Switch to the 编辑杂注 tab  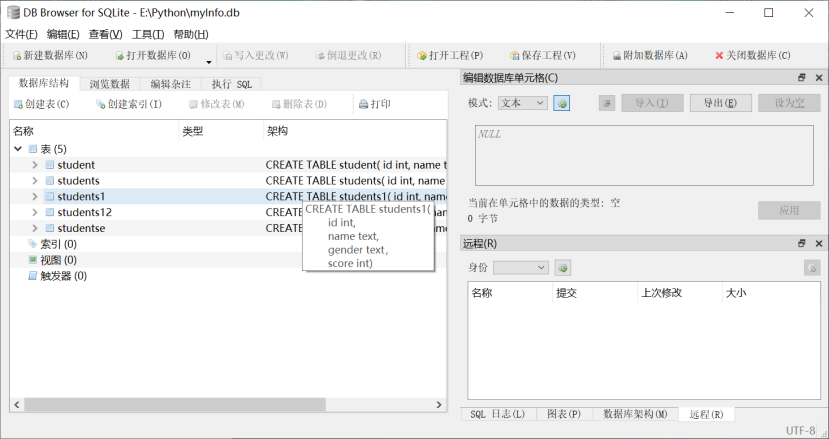[170, 84]
